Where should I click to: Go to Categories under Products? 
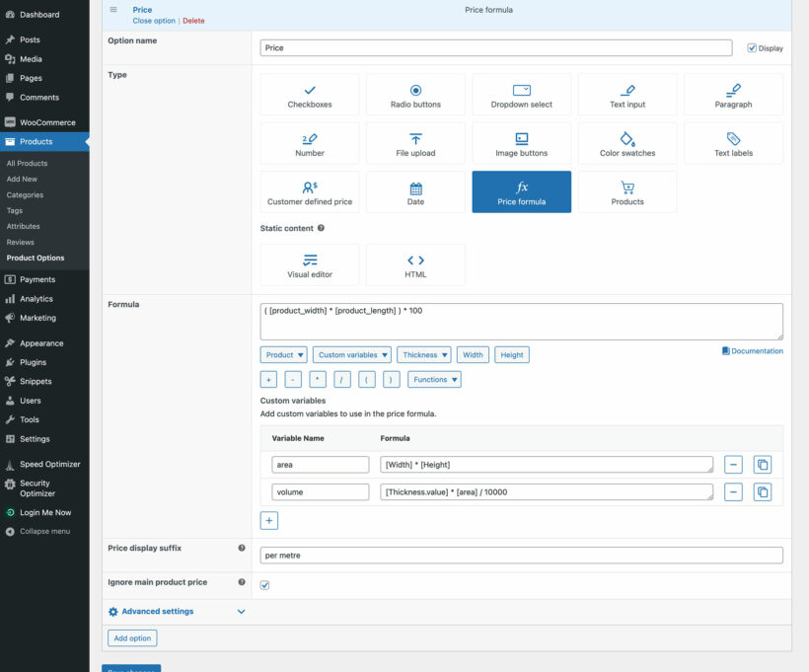(25, 195)
